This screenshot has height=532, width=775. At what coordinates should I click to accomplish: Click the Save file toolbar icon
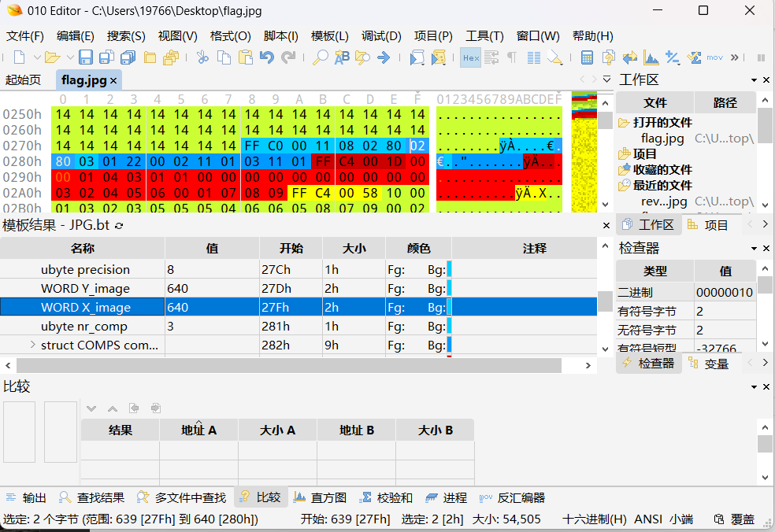click(86, 57)
